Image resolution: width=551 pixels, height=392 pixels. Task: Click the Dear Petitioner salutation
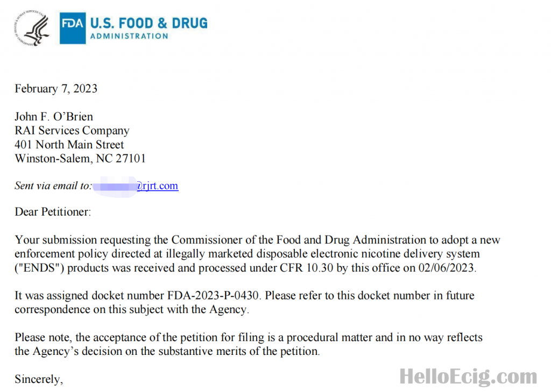pos(53,212)
